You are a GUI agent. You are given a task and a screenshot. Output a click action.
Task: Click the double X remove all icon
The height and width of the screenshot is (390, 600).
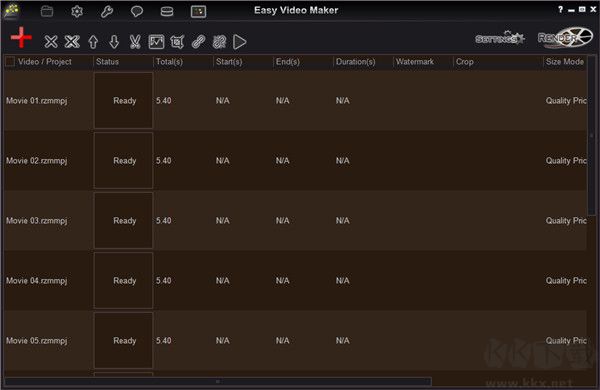pos(72,41)
